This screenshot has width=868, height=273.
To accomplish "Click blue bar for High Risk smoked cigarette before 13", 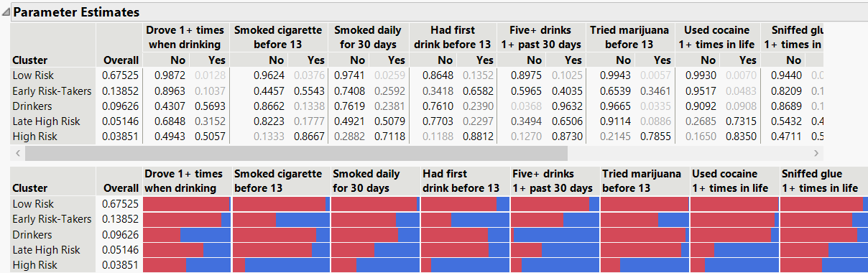I will [x=287, y=265].
